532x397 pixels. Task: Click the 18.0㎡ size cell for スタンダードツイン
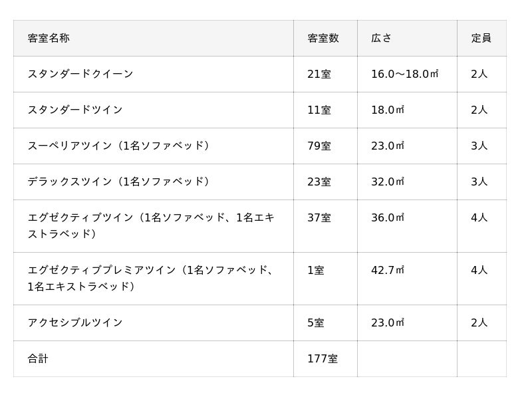point(388,110)
